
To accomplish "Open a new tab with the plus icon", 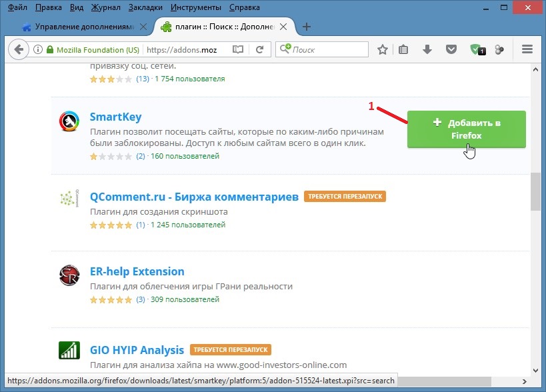I will (x=307, y=27).
